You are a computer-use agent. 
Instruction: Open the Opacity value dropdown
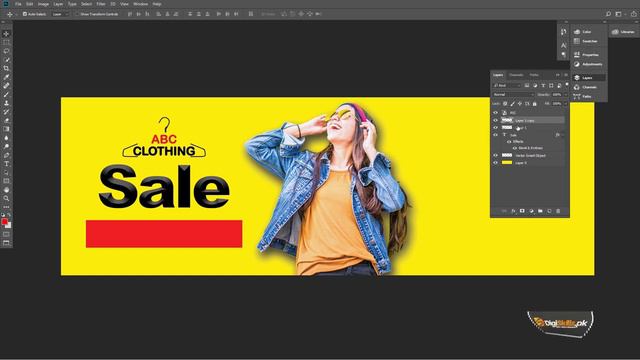(x=565, y=95)
